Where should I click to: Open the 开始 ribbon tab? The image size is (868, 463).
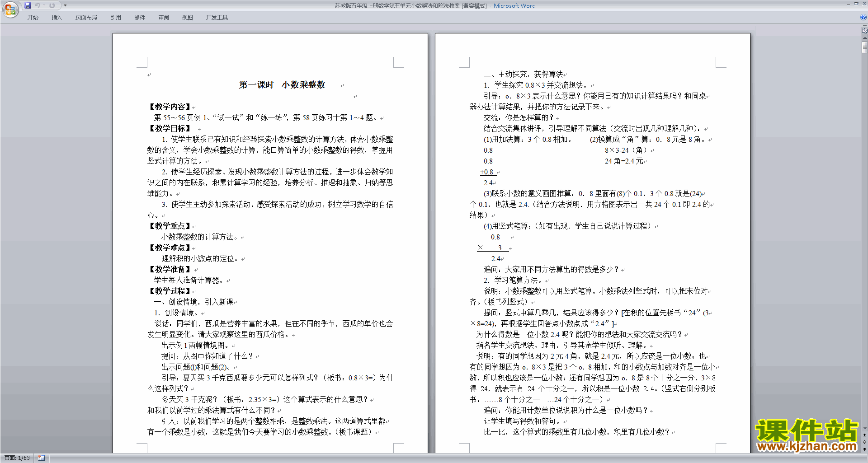[33, 18]
